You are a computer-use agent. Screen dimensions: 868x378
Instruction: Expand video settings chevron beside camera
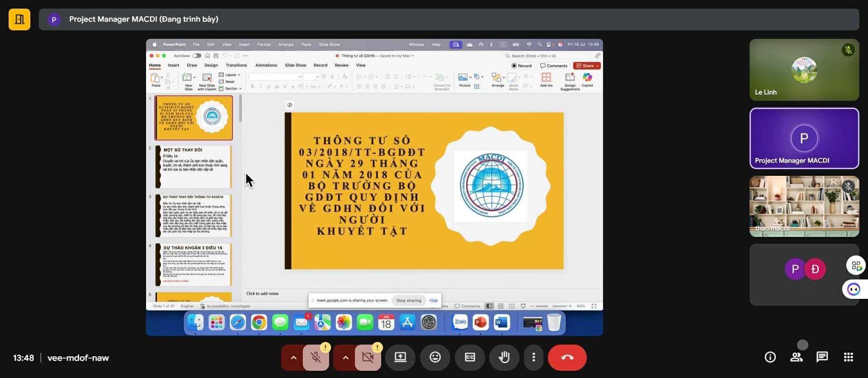(x=345, y=357)
